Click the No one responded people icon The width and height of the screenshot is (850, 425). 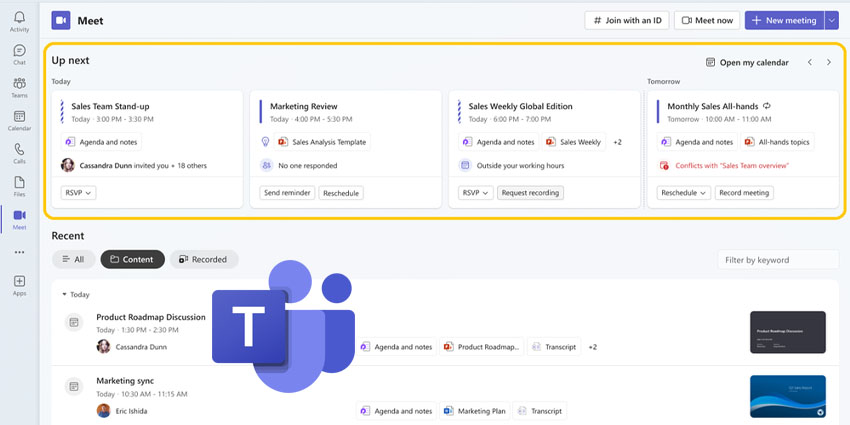coord(266,165)
